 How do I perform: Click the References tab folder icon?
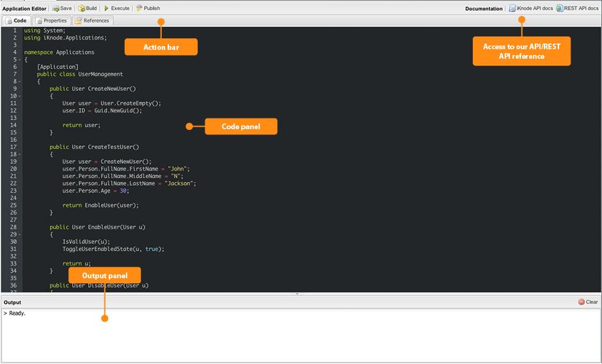point(78,20)
